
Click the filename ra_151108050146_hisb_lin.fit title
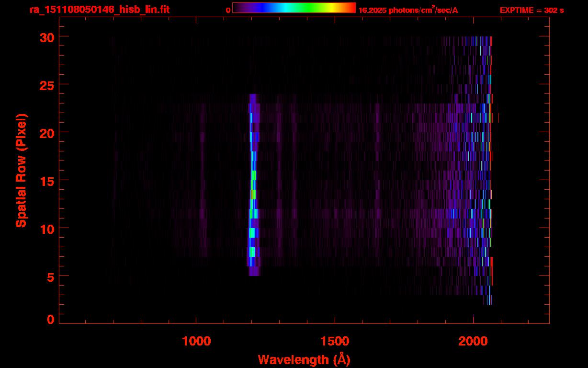pyautogui.click(x=99, y=10)
